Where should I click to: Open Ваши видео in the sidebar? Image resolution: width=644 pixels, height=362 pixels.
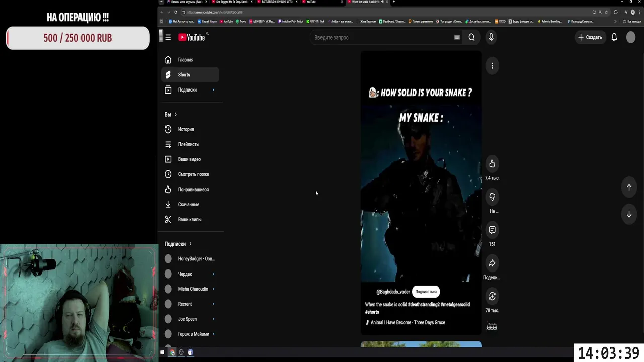[190, 159]
